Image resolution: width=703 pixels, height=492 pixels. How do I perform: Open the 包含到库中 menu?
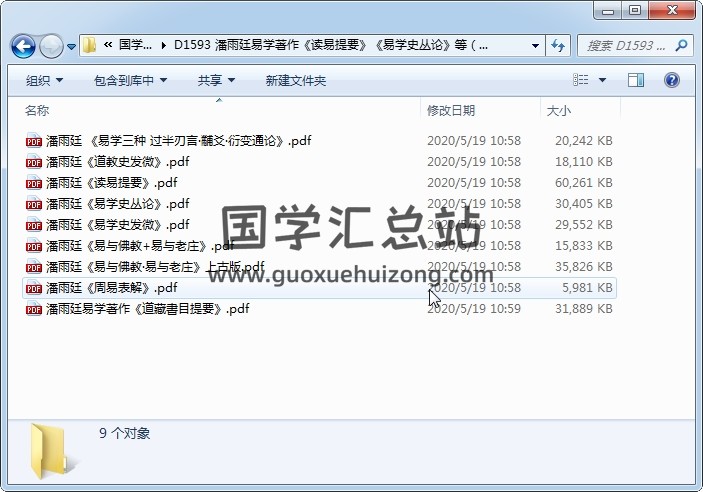coord(130,81)
